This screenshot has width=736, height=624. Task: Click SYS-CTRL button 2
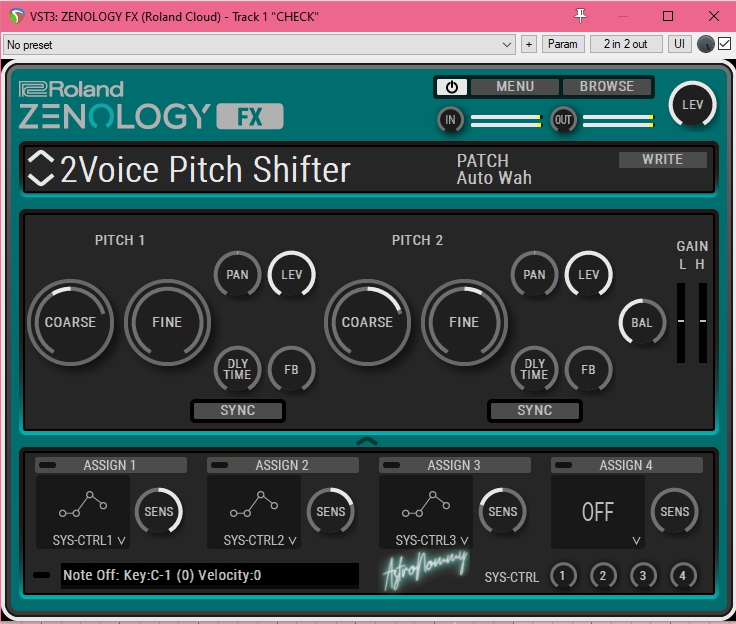click(603, 576)
